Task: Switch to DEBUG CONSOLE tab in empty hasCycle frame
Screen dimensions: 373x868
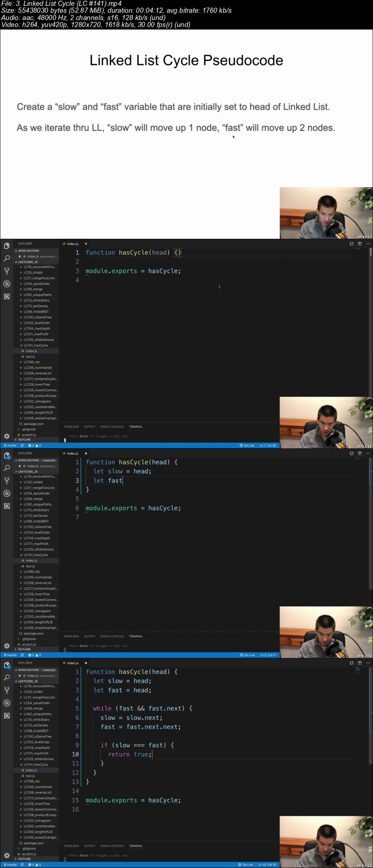Action: [112, 427]
